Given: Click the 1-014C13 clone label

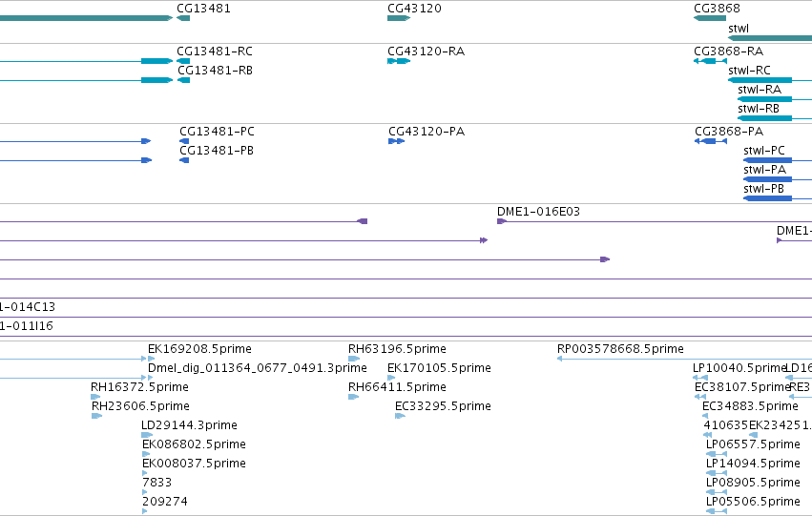Looking at the screenshot, I should tap(28, 307).
